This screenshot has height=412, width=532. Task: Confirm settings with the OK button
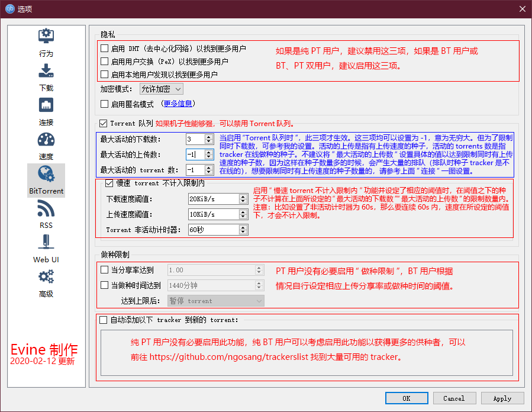point(407,398)
